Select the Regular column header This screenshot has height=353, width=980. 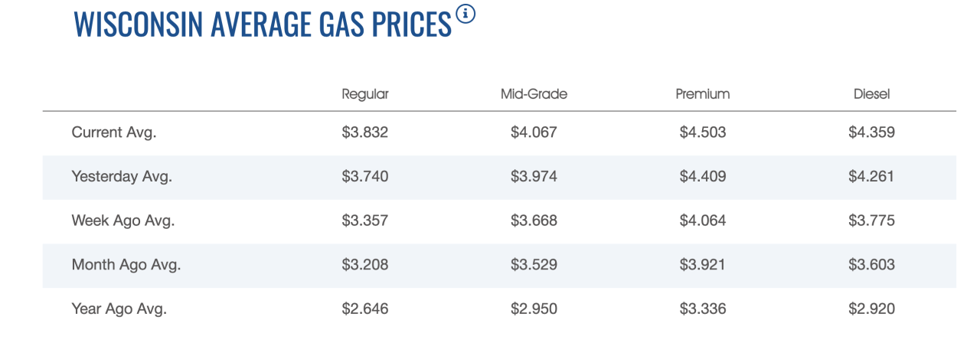(x=365, y=94)
